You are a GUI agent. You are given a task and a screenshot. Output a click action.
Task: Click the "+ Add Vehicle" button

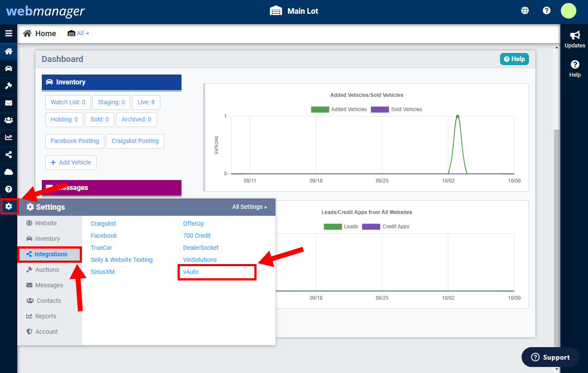click(71, 162)
